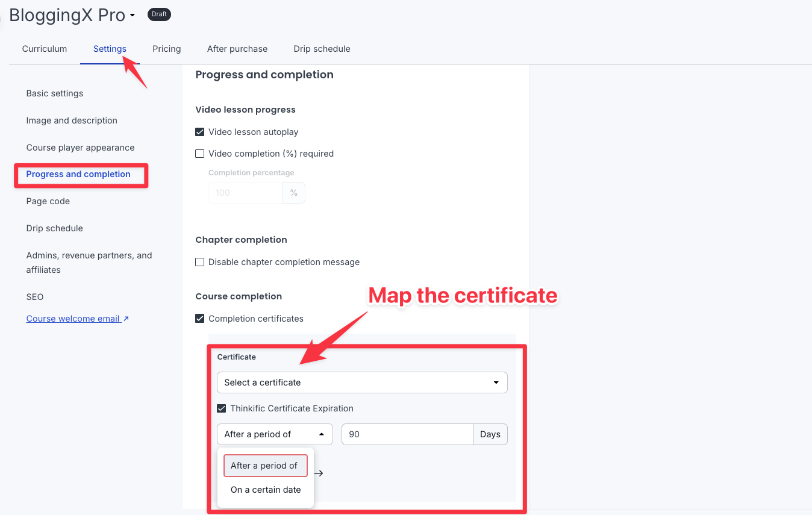The height and width of the screenshot is (515, 812).
Task: Choose 'On a certain date' from the expiration options
Action: (x=265, y=489)
